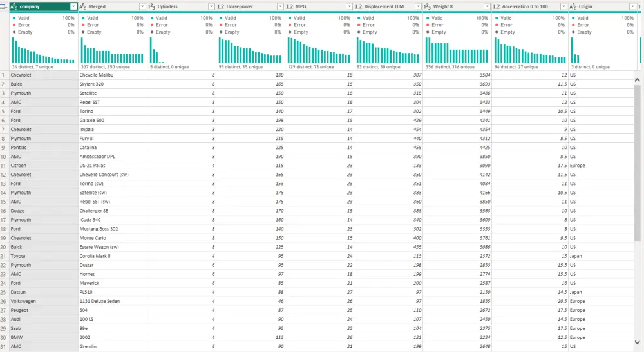Click the vertical scrollbar thumb

pyautogui.click(x=638, y=163)
